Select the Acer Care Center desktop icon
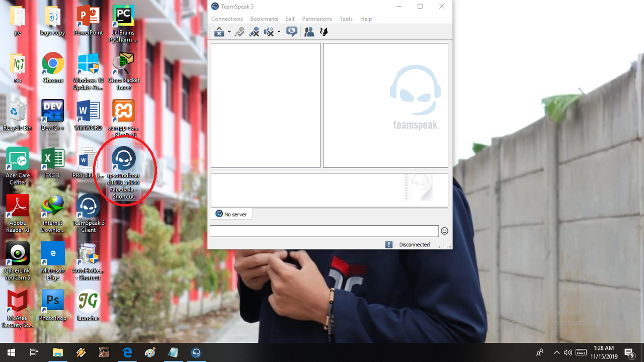Image resolution: width=644 pixels, height=362 pixels. (x=18, y=166)
